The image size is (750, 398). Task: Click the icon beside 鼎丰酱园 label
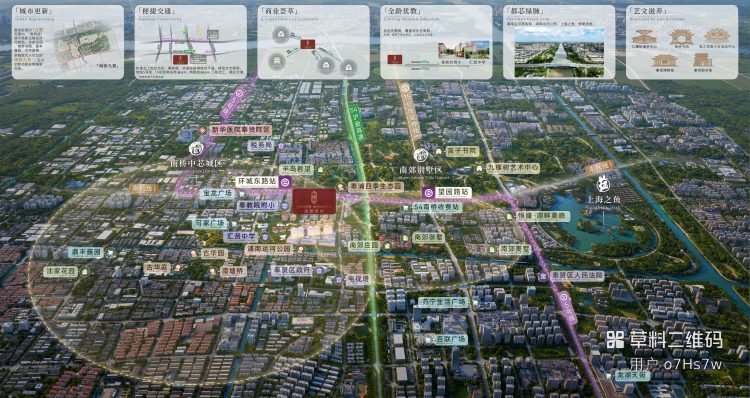tap(110, 252)
